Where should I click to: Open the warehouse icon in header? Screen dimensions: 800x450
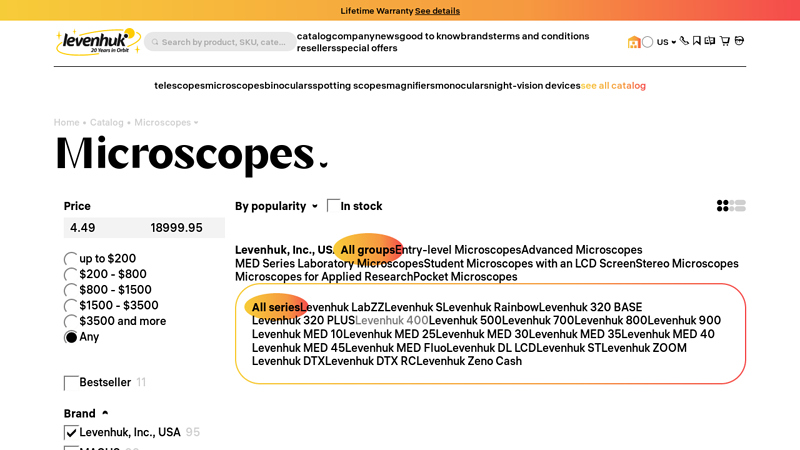point(634,42)
